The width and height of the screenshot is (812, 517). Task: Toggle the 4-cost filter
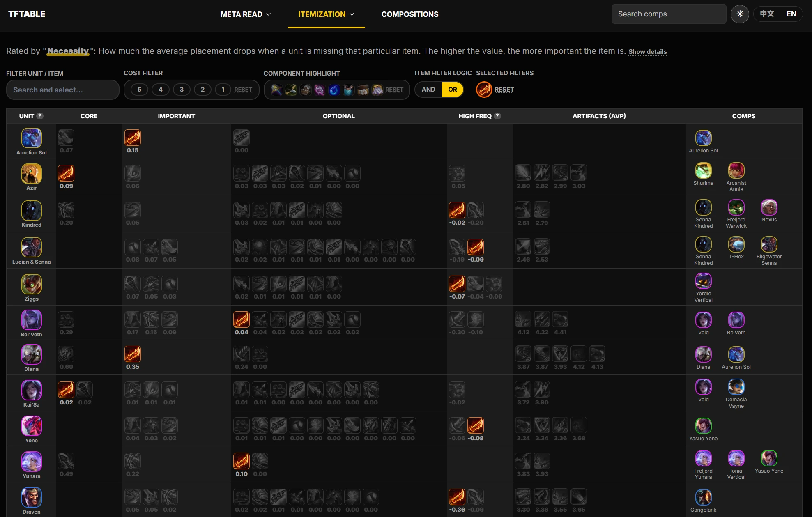[161, 90]
